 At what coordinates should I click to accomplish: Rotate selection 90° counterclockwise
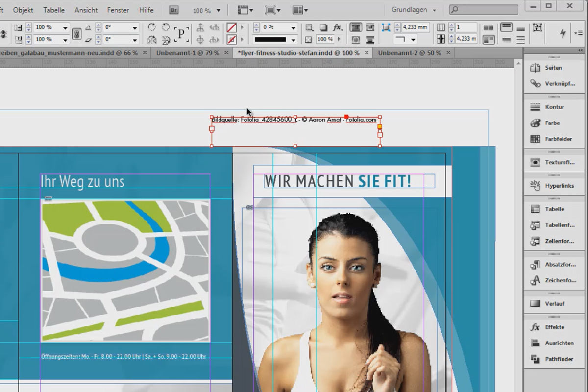pos(166,27)
